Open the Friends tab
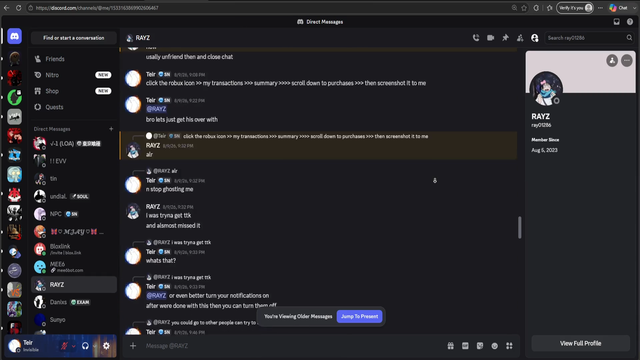 coord(73,59)
